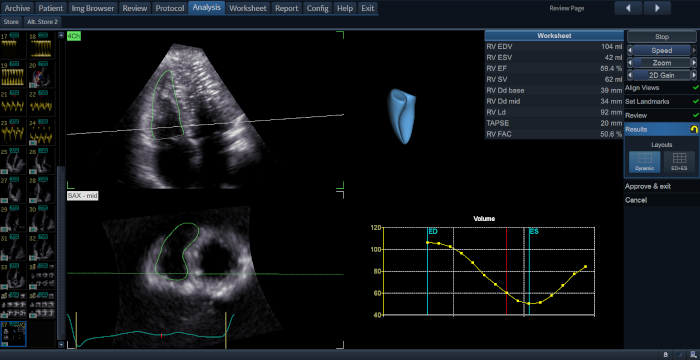Click the Store button
The height and width of the screenshot is (360, 700).
coord(11,22)
